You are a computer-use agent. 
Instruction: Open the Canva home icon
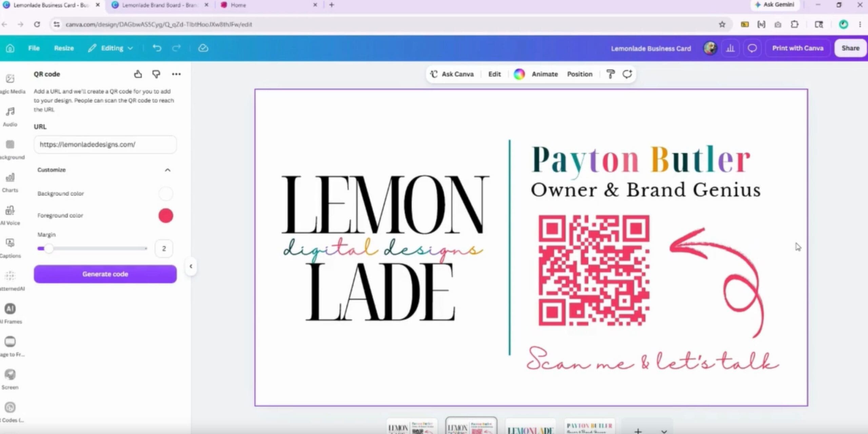coord(10,48)
